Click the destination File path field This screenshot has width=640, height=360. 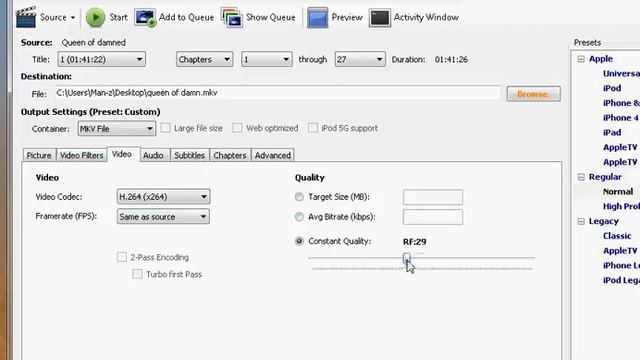(x=278, y=93)
